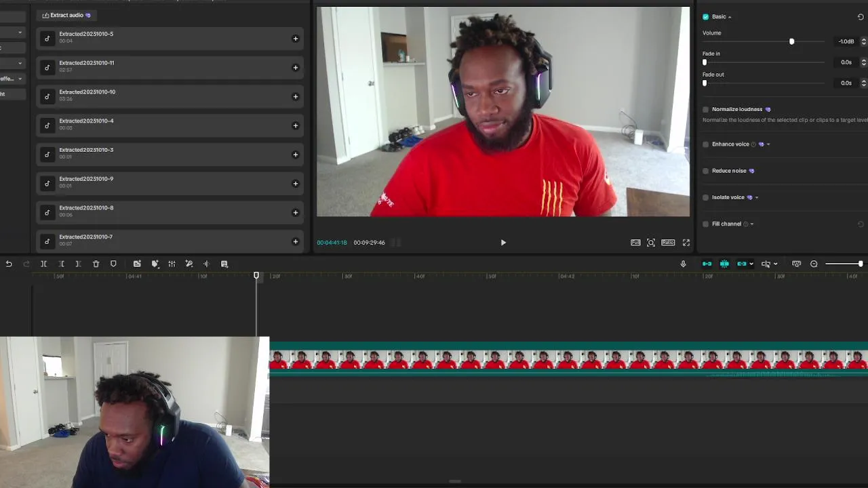The height and width of the screenshot is (488, 868).
Task: Delete the selected clip with trash icon
Action: point(96,264)
